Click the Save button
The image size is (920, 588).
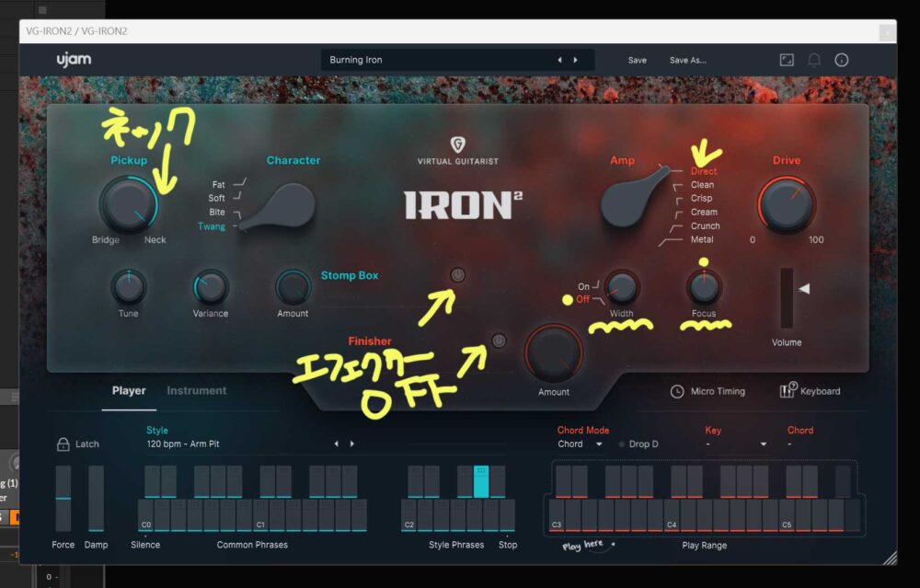pos(638,60)
